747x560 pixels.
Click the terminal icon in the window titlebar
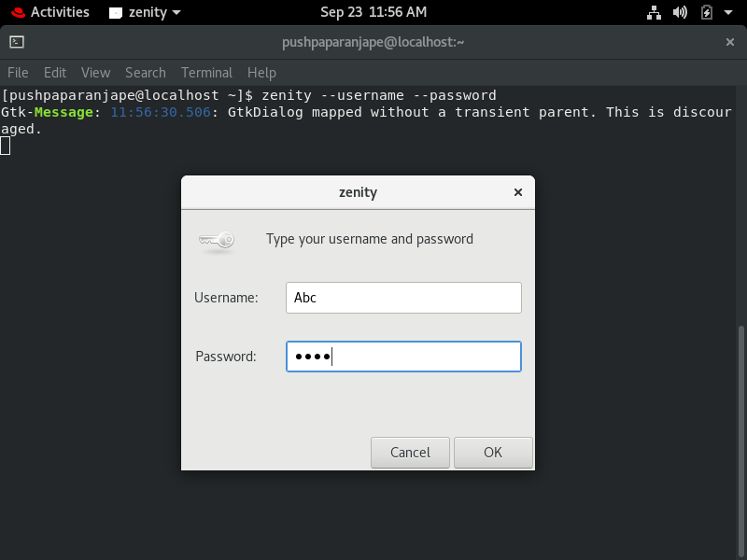[19, 42]
